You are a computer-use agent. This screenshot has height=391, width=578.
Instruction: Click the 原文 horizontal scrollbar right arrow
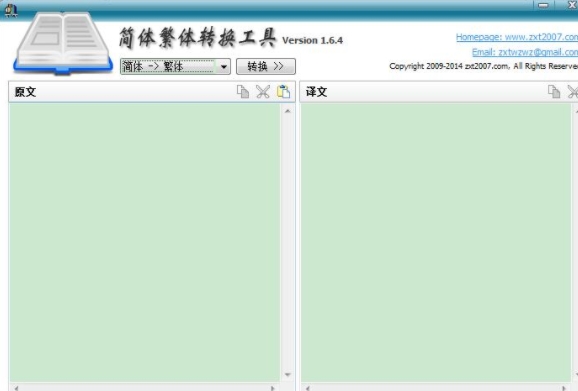[x=272, y=388]
